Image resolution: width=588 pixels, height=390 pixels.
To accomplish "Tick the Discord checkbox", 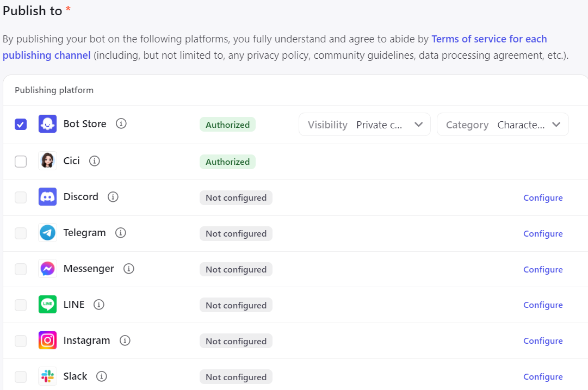I will [21, 197].
